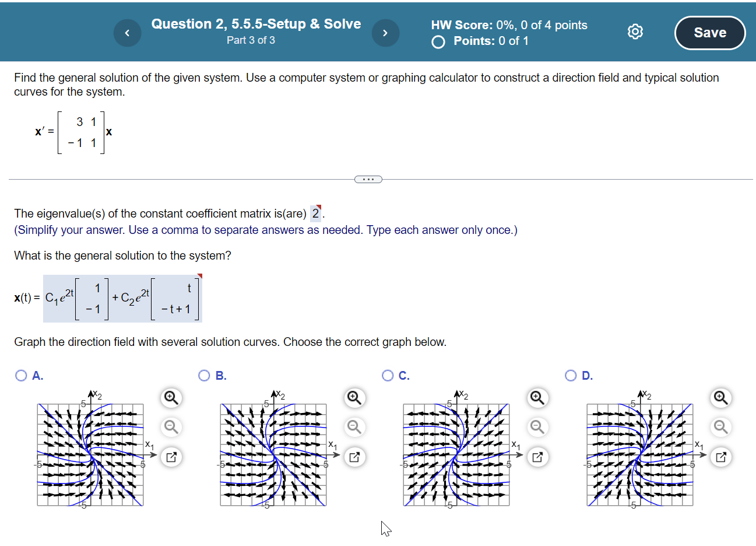Viewport: 756px width, 546px height.
Task: Open the settings gear in the header
Action: 635,32
